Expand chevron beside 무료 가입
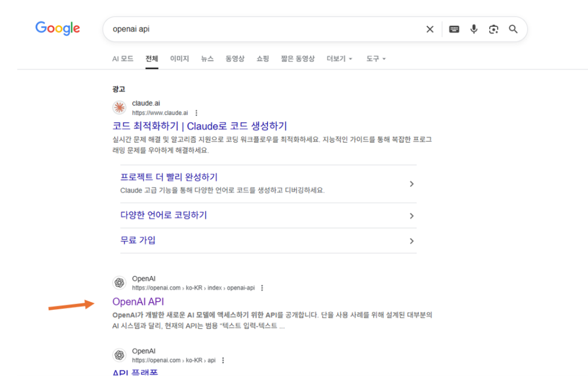The image size is (588, 382). (x=411, y=241)
